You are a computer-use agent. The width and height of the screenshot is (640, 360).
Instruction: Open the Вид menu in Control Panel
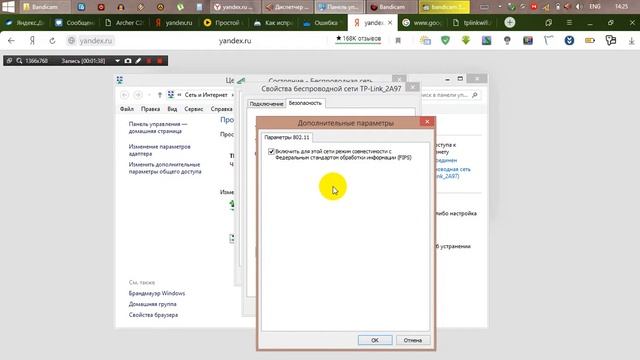172,109
